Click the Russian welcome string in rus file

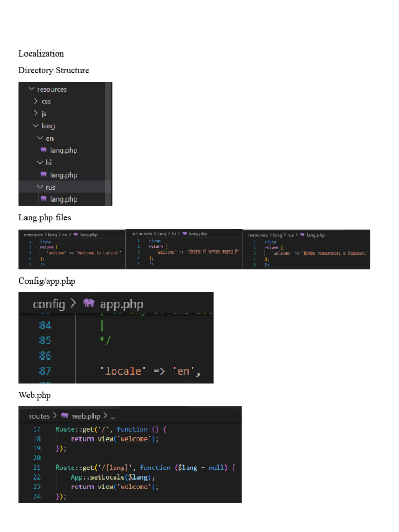(x=335, y=254)
